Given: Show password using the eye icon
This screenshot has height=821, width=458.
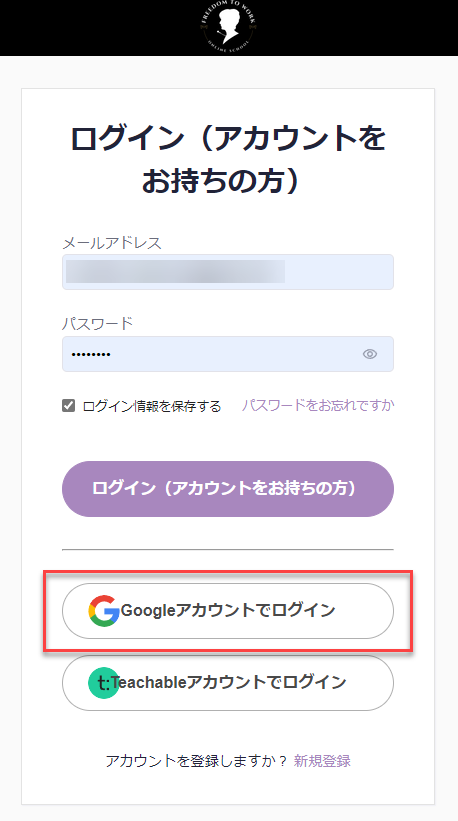Looking at the screenshot, I should tap(370, 354).
